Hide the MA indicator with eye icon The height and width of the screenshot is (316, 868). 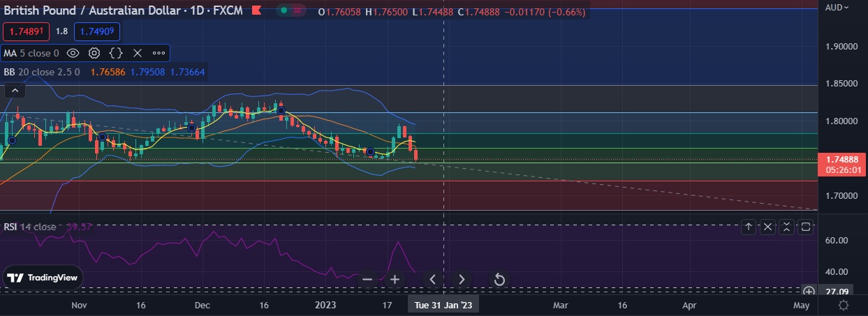(73, 53)
